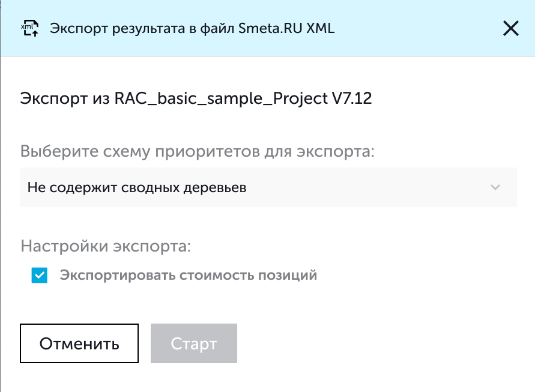The image size is (535, 392).
Task: Click the XML export file icon
Action: pos(29,28)
